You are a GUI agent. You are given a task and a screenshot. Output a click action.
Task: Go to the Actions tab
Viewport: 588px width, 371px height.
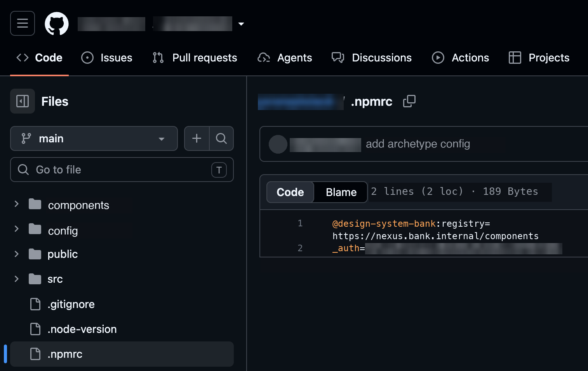pyautogui.click(x=461, y=58)
